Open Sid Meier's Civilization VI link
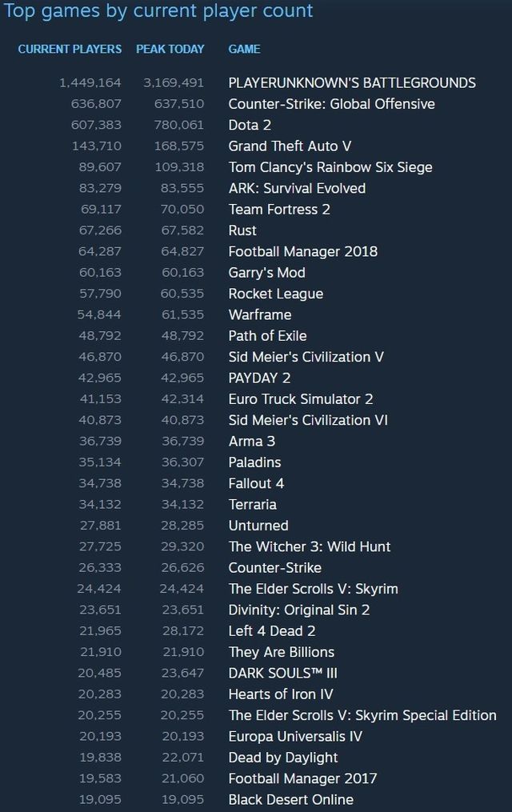The height and width of the screenshot is (812, 512). click(x=308, y=420)
